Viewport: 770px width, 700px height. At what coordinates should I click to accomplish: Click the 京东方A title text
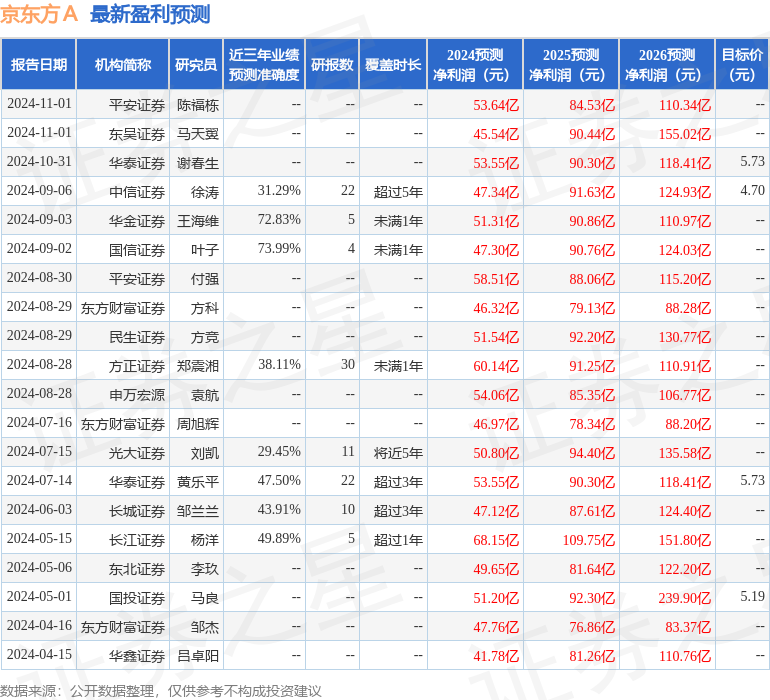39,14
